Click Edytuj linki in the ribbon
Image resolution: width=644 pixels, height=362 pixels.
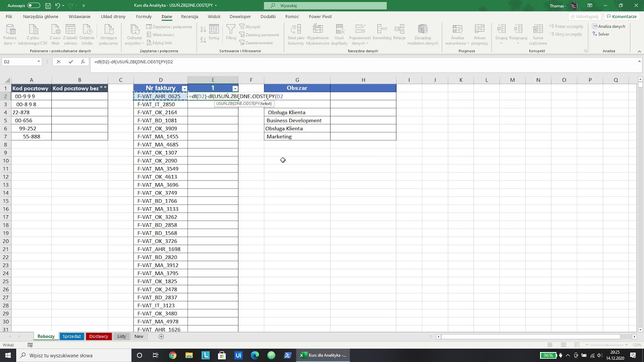coord(159,43)
